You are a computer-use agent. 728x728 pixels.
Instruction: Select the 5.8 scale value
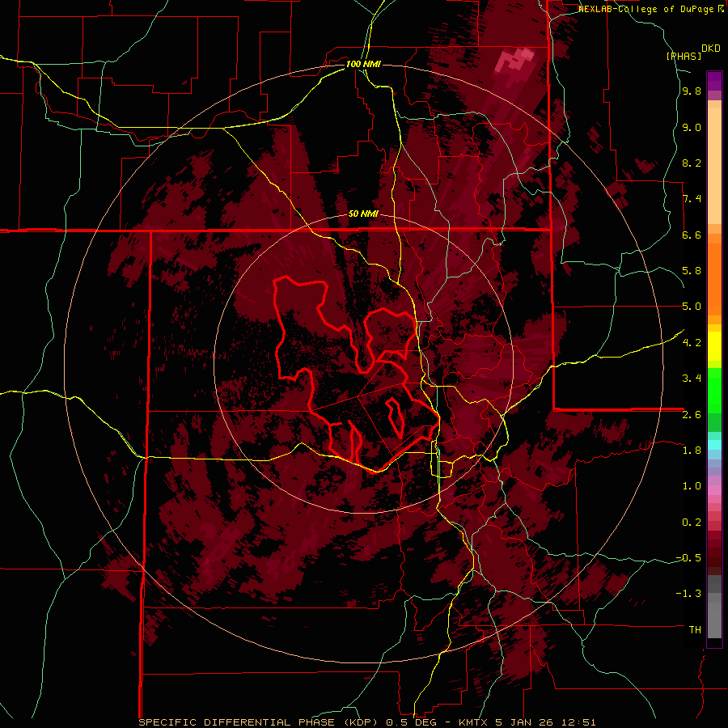pos(692,271)
